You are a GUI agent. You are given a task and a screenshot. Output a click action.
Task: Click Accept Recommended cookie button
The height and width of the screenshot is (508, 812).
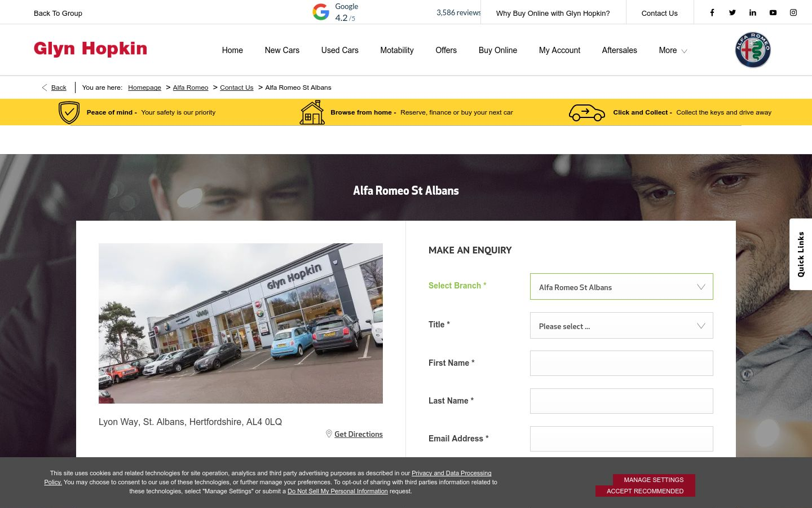coord(645,491)
